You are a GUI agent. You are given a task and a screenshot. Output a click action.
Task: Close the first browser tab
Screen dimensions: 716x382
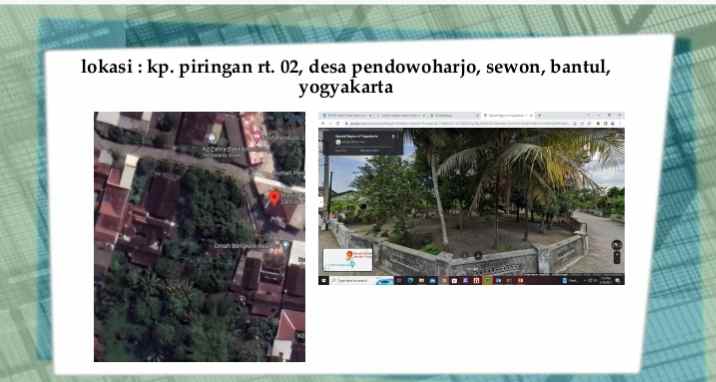tap(370, 115)
